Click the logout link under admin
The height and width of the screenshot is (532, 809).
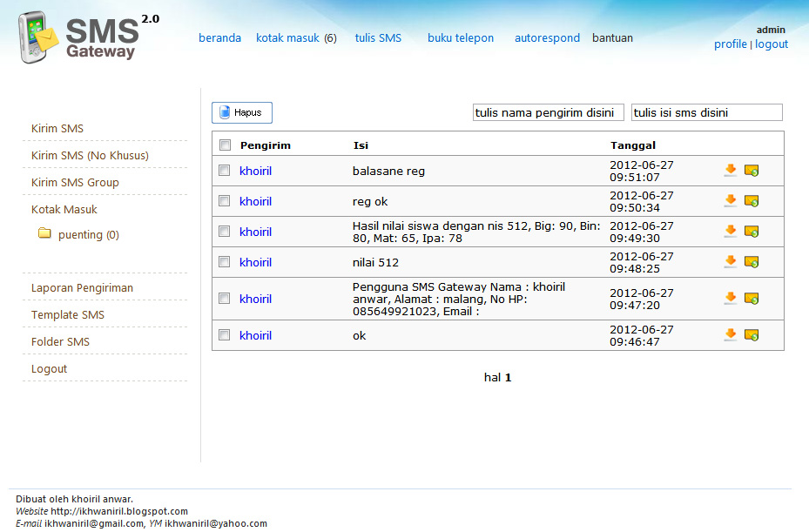click(771, 44)
